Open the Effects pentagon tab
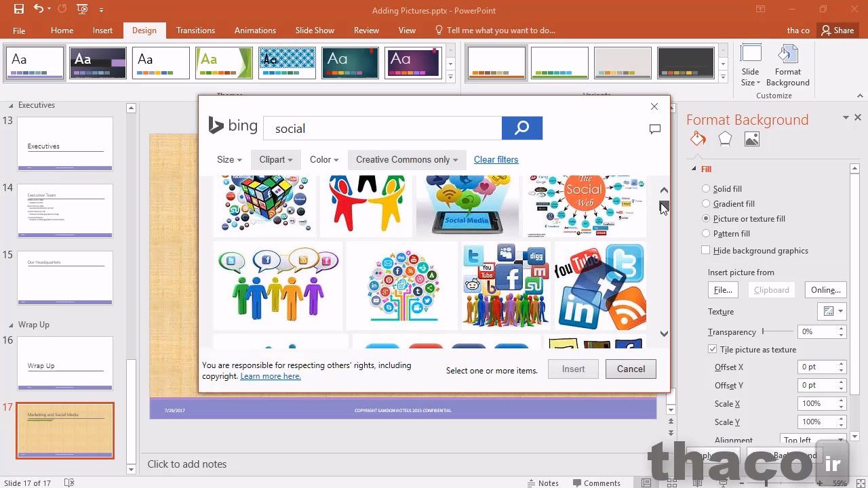This screenshot has width=868, height=488. point(725,139)
